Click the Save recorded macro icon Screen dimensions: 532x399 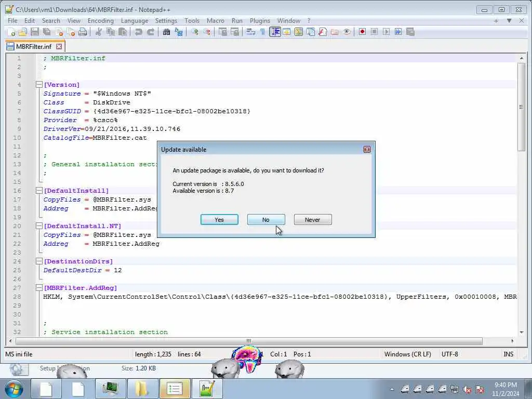point(410,32)
